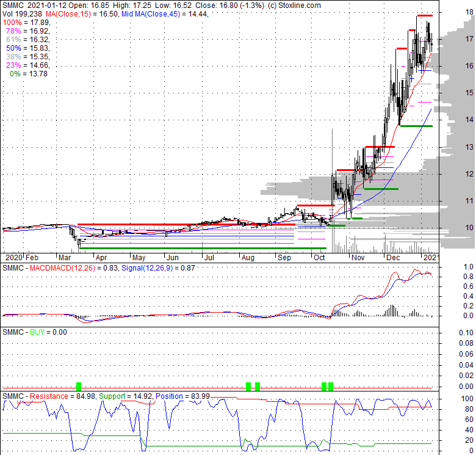
Task: Click the 'Dec' label on the time axis
Action: point(393,258)
